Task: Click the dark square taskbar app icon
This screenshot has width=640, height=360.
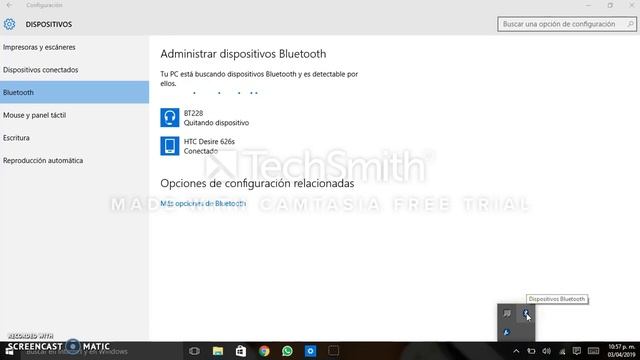Action: pos(333,351)
